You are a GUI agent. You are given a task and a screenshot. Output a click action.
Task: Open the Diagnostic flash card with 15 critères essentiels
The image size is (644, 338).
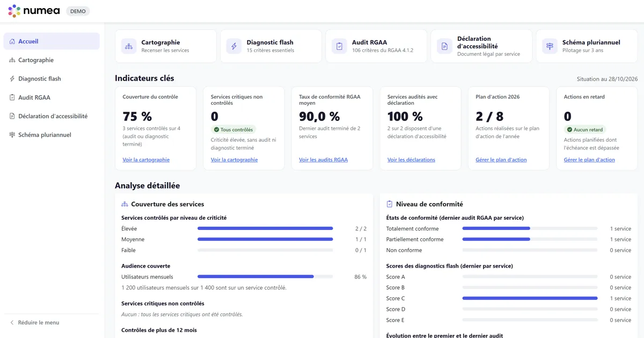pyautogui.click(x=271, y=46)
